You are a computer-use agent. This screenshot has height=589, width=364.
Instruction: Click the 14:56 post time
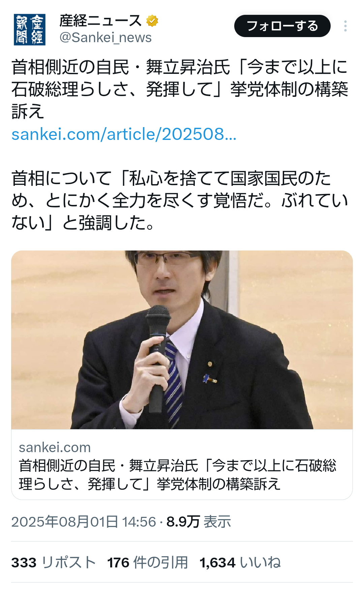(139, 522)
